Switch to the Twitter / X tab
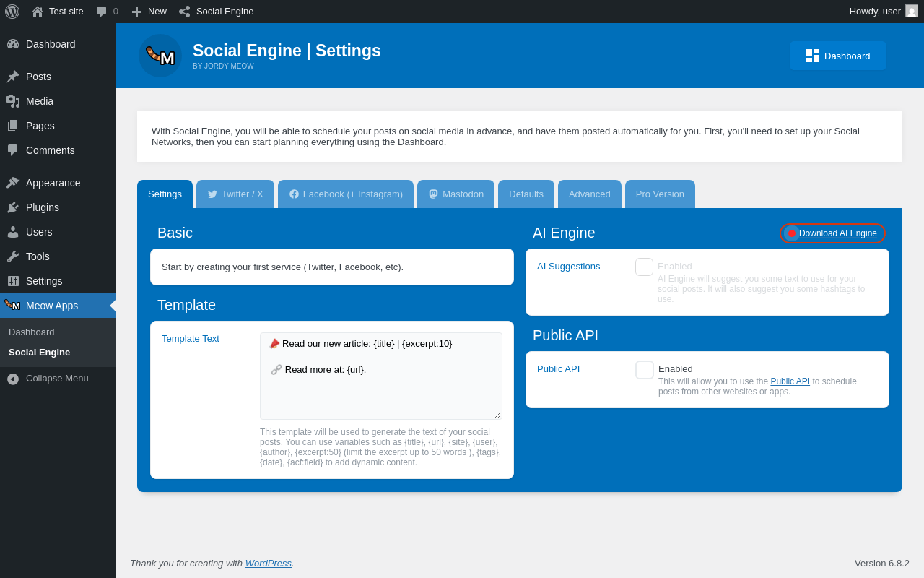Screen dimensions: 924x578 (235, 194)
